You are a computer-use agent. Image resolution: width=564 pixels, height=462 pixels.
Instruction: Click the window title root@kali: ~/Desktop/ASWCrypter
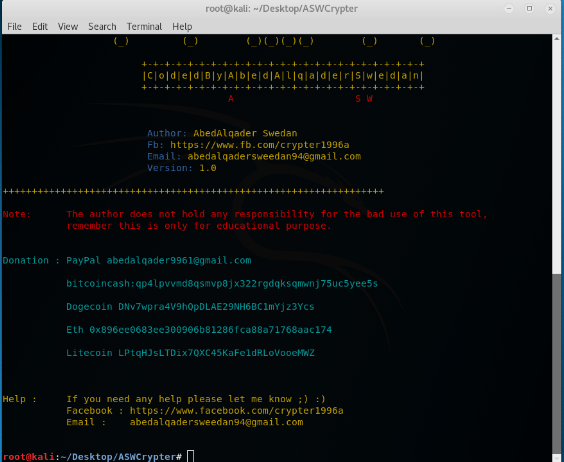click(282, 9)
